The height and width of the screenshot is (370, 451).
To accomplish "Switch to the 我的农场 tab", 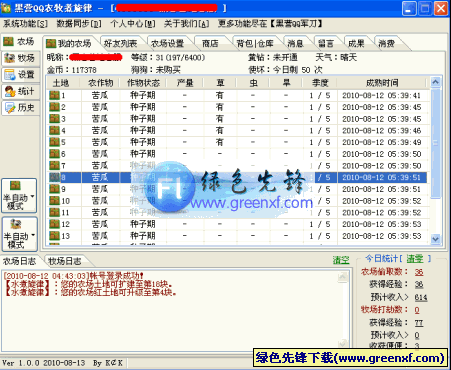I will [69, 43].
